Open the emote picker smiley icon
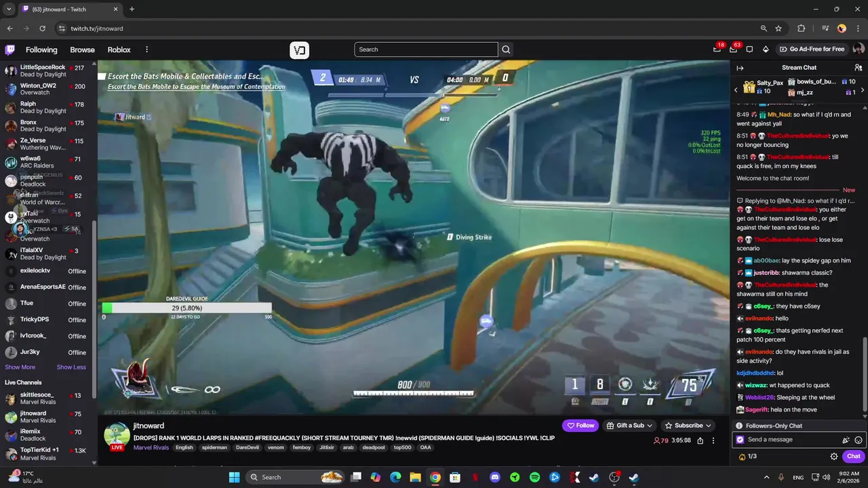Image resolution: width=868 pixels, height=488 pixels. tap(858, 439)
